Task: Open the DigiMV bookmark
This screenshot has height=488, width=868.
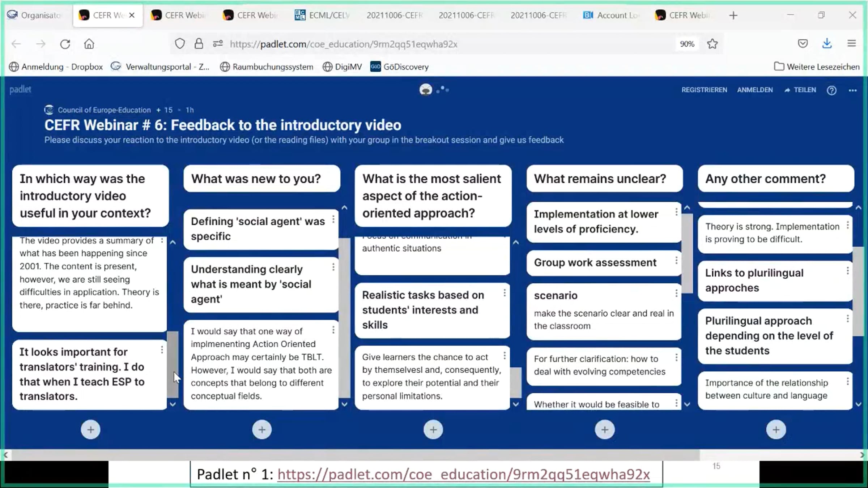Action: [x=342, y=67]
